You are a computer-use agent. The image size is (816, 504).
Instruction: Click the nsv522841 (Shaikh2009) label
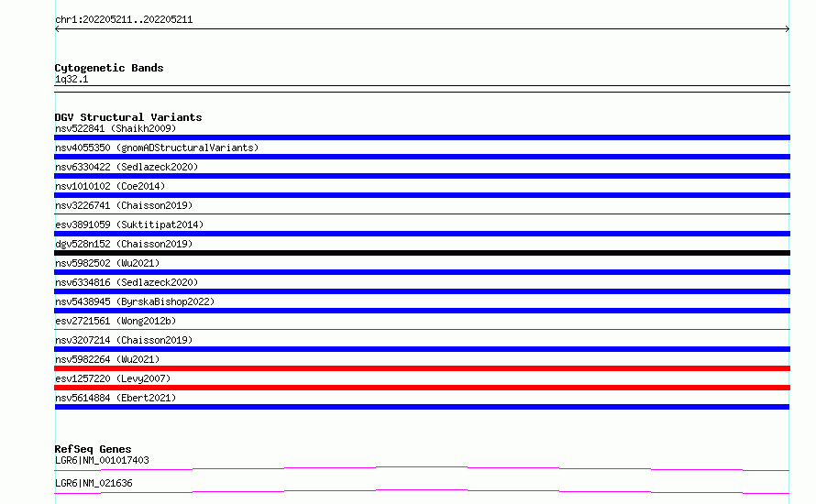116,128
